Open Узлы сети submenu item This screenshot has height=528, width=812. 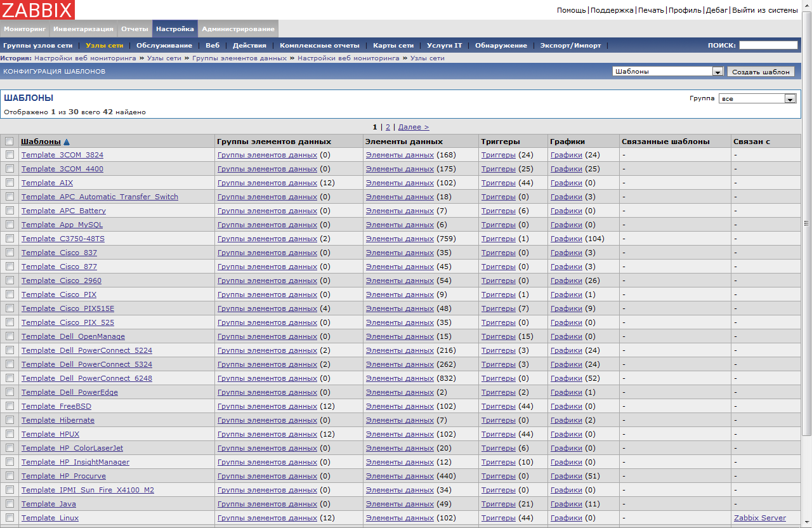[105, 46]
